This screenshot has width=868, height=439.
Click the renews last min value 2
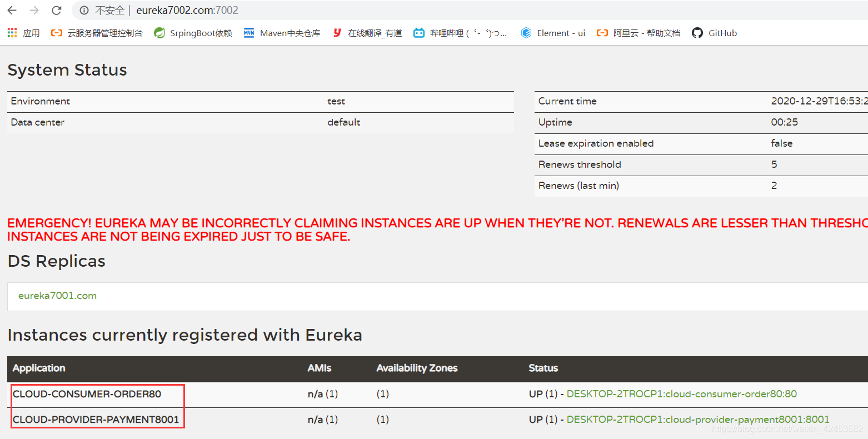pyautogui.click(x=774, y=186)
